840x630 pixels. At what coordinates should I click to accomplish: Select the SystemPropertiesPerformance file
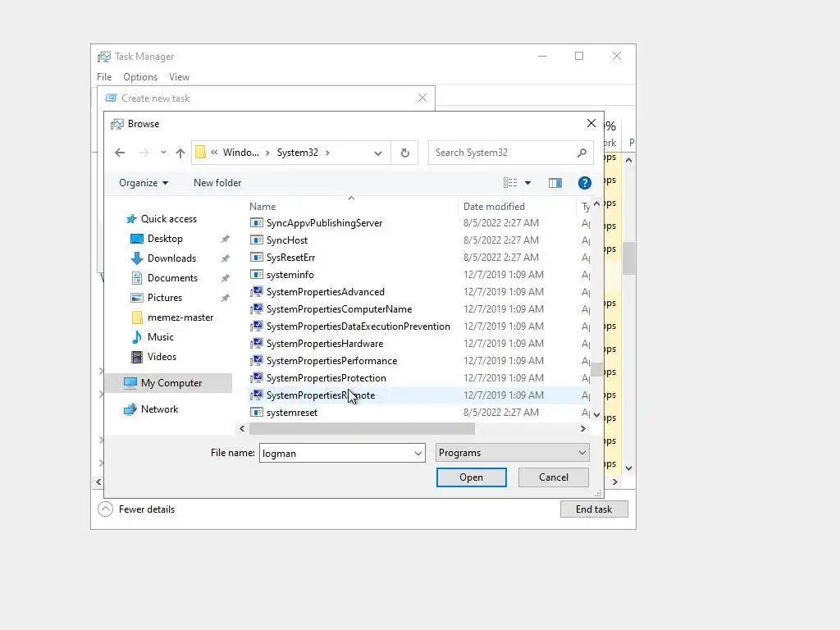pyautogui.click(x=331, y=361)
